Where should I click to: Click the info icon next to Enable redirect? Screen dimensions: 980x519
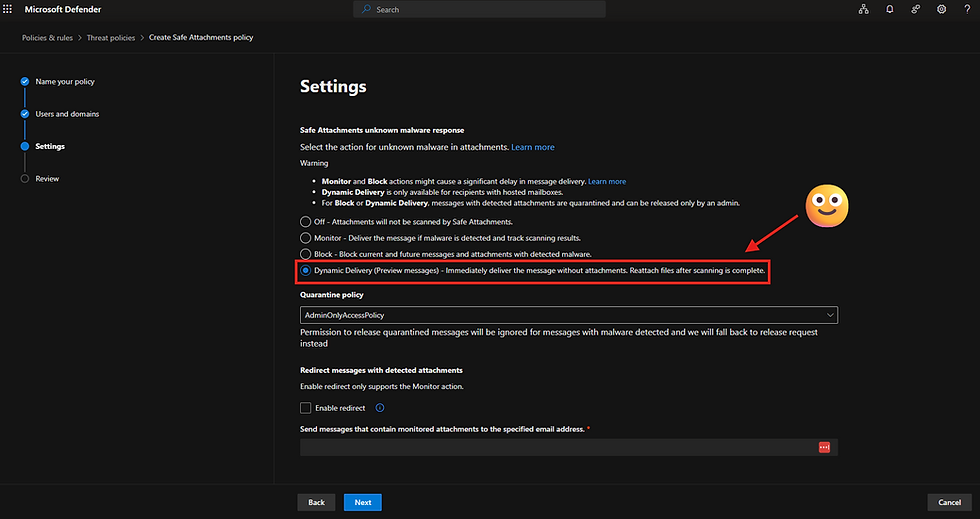(x=379, y=408)
